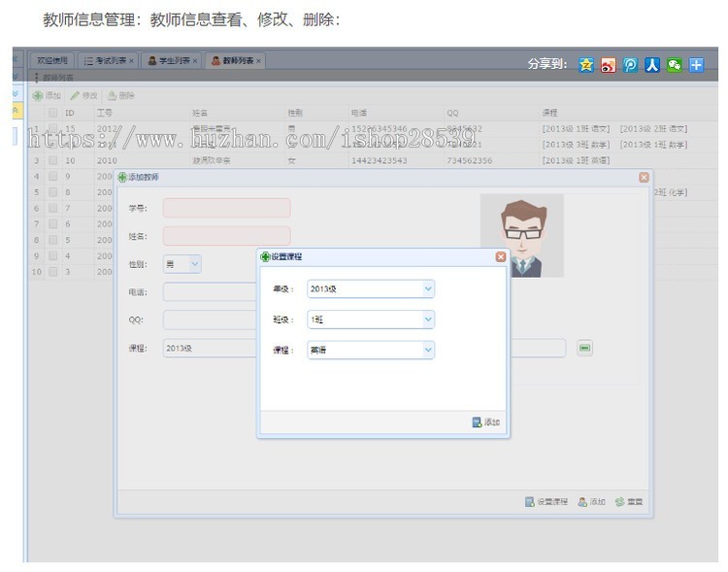The image size is (728, 572).
Task: Click the 姓名 input field
Action: pos(226,236)
